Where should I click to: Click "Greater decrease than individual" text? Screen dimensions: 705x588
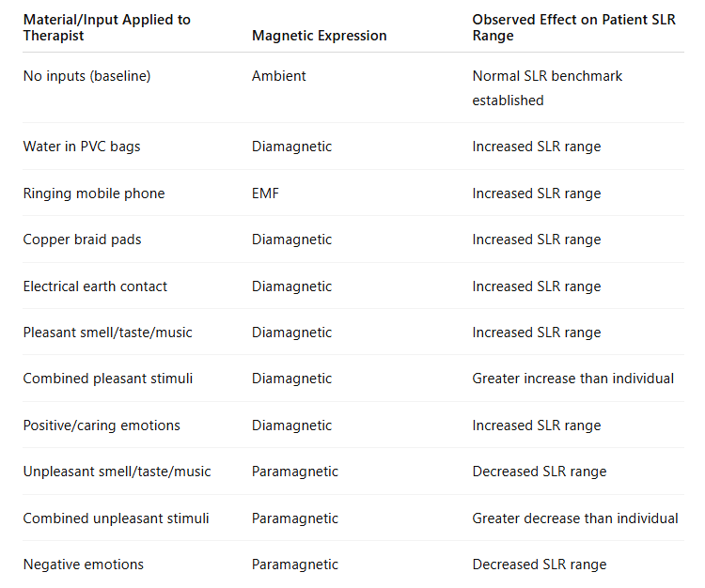pyautogui.click(x=574, y=518)
